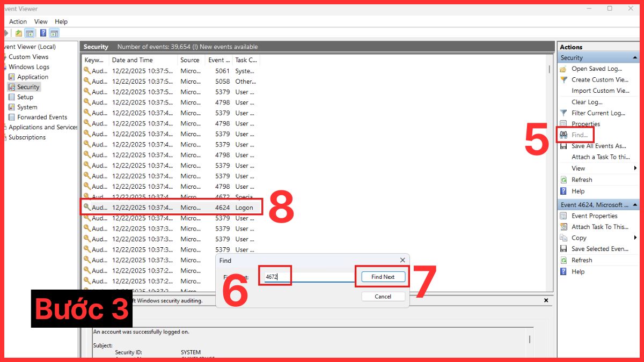This screenshot has width=644, height=362.
Task: Click Help icon under Event 4624 actions
Action: (563, 272)
